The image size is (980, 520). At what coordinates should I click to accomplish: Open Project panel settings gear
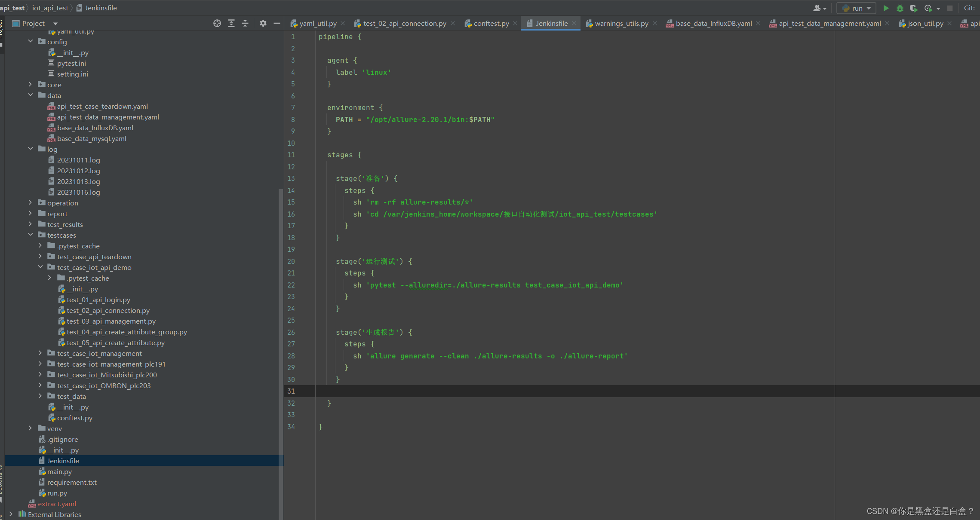coord(263,23)
